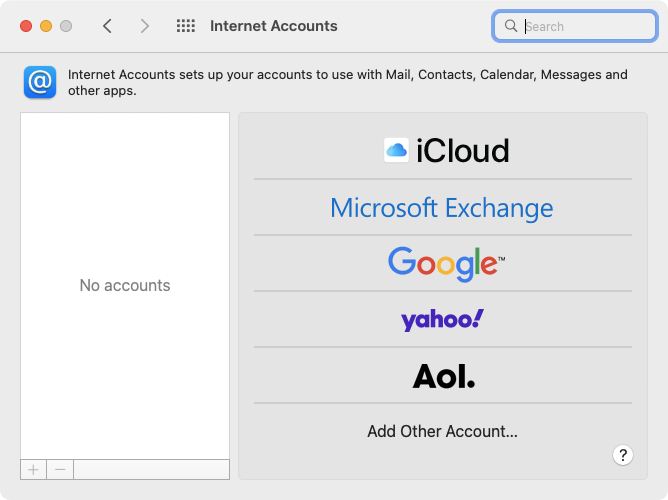Image resolution: width=668 pixels, height=500 pixels.
Task: Click the empty No accounts list
Action: (x=125, y=285)
